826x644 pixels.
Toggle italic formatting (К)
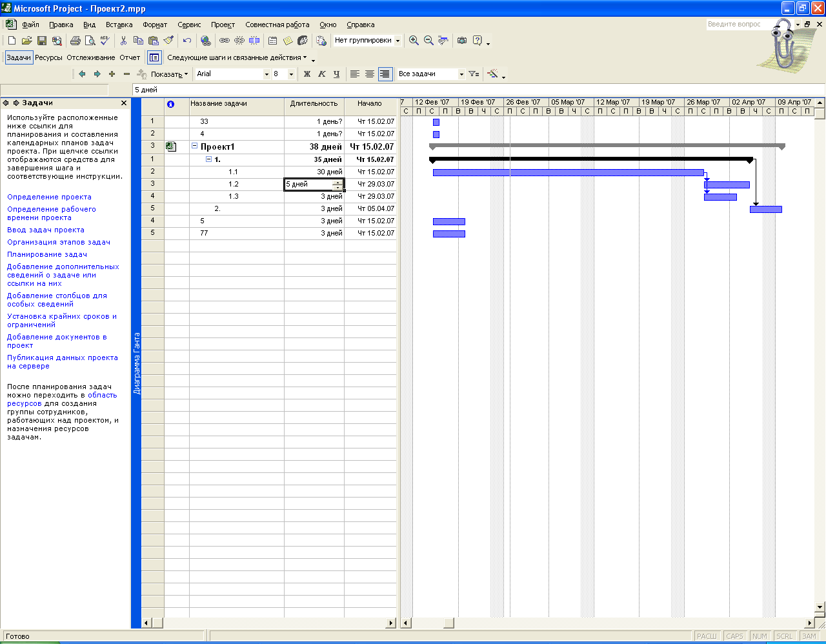[x=322, y=74]
